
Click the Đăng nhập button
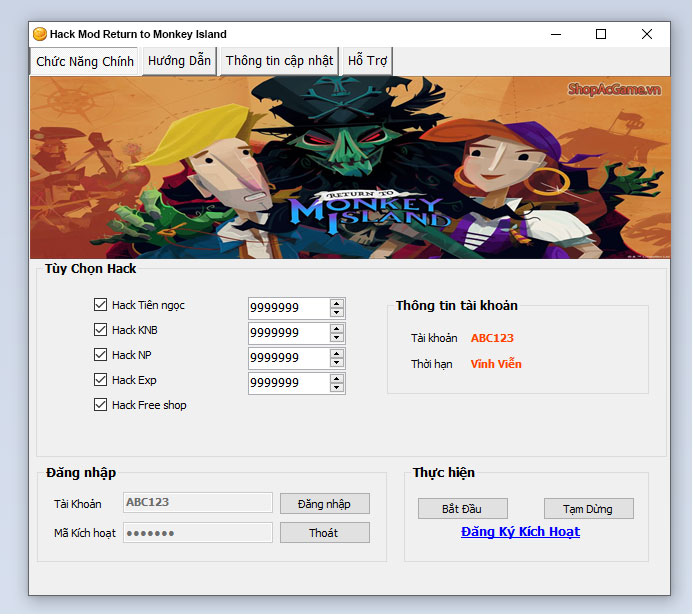pos(324,504)
